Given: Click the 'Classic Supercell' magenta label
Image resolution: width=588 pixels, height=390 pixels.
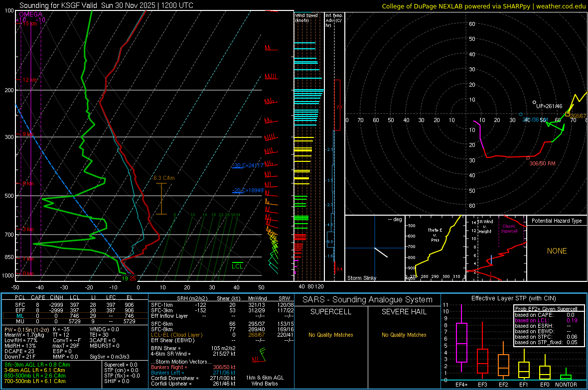Looking at the screenshot, I should (509, 229).
